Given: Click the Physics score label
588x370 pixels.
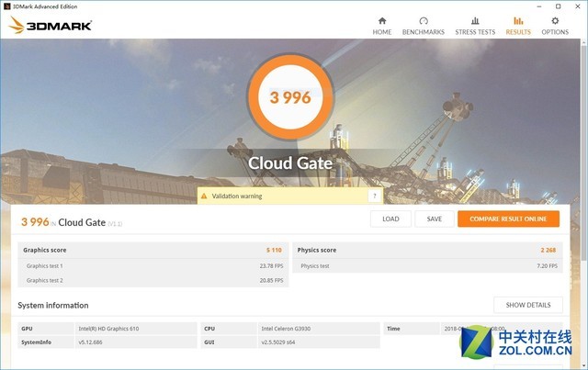Looking at the screenshot, I should click(316, 250).
